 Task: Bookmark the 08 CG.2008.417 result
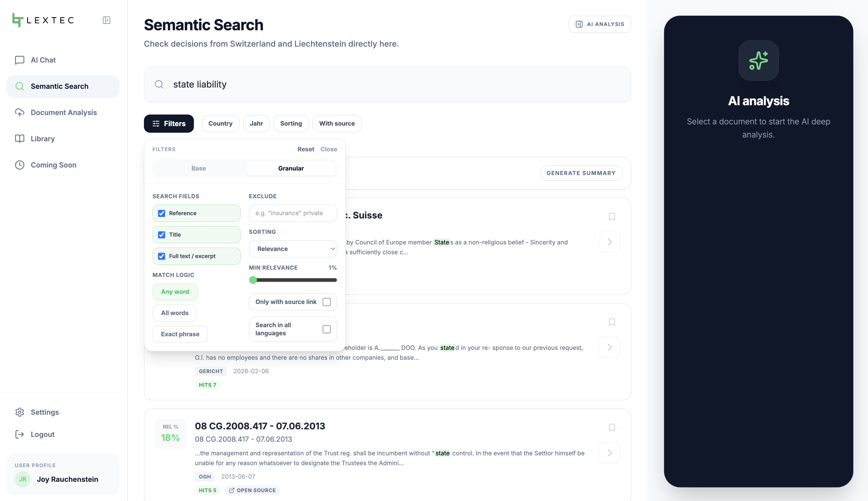(x=612, y=428)
